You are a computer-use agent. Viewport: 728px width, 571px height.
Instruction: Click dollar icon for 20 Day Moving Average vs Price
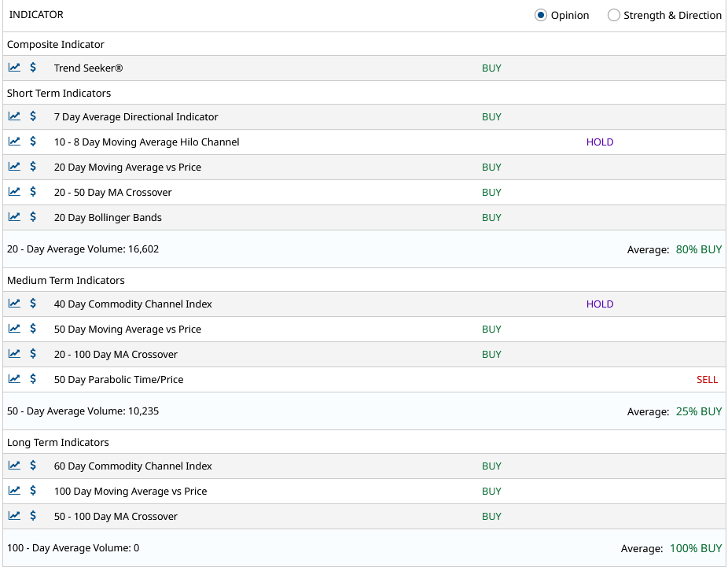[33, 166]
